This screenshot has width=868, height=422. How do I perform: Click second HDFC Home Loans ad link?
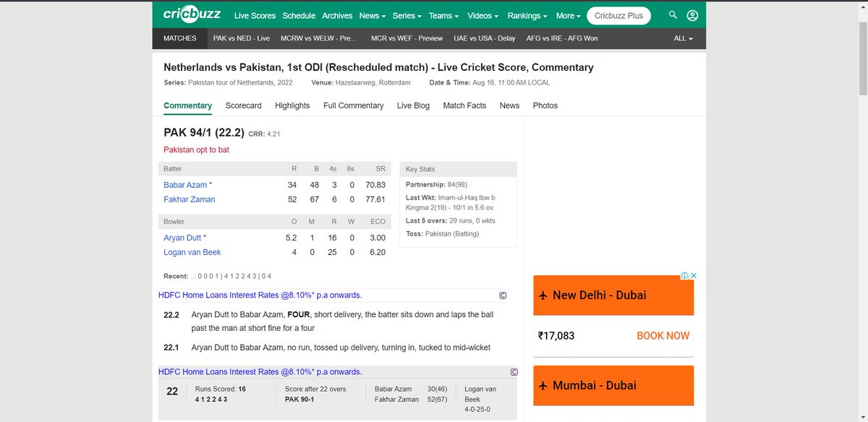[260, 372]
